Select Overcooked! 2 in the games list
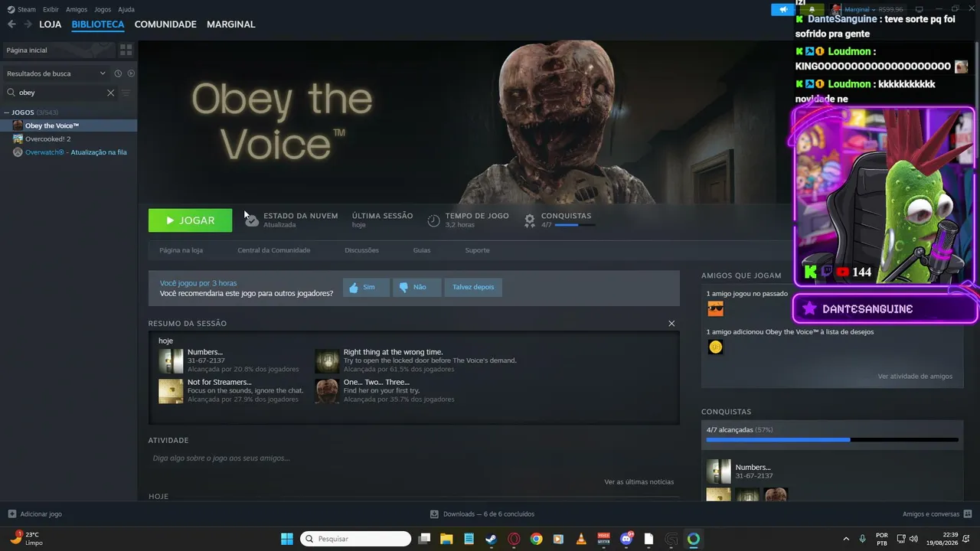The image size is (980, 551). (47, 139)
